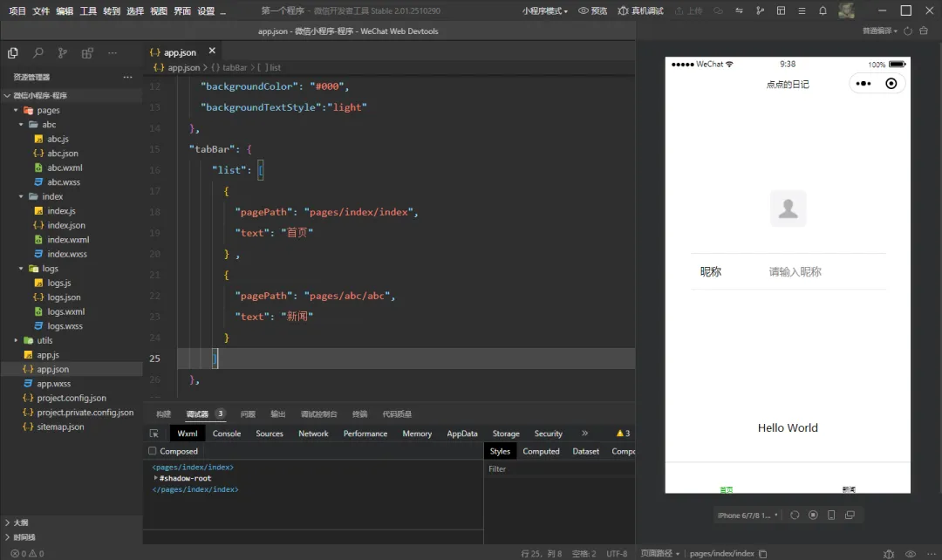Click simulator rotate refresh icon
The height and width of the screenshot is (560, 942).
(795, 515)
